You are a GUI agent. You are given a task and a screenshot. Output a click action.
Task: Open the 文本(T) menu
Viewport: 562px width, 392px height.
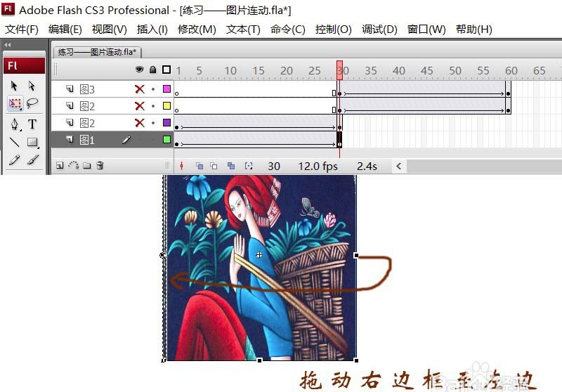pos(243,29)
